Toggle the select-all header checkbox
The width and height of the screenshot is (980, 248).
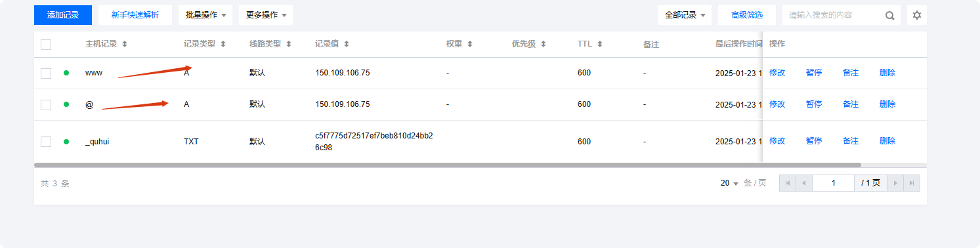(x=46, y=45)
